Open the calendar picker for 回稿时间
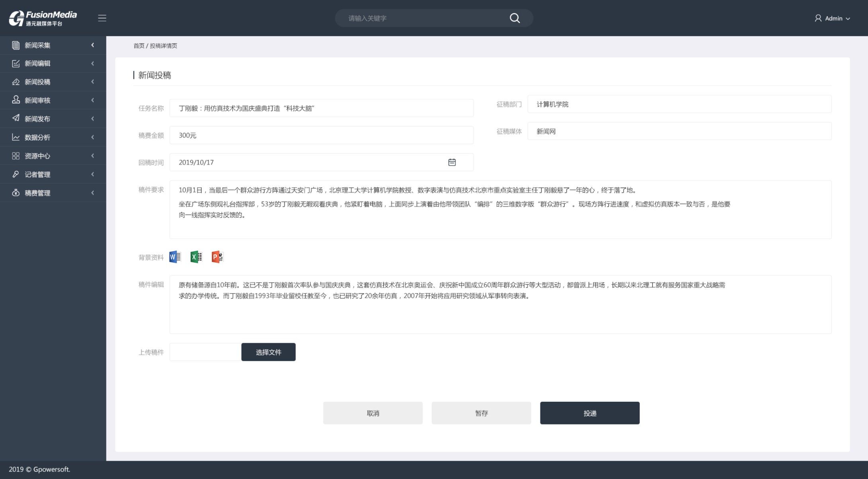 coord(452,162)
